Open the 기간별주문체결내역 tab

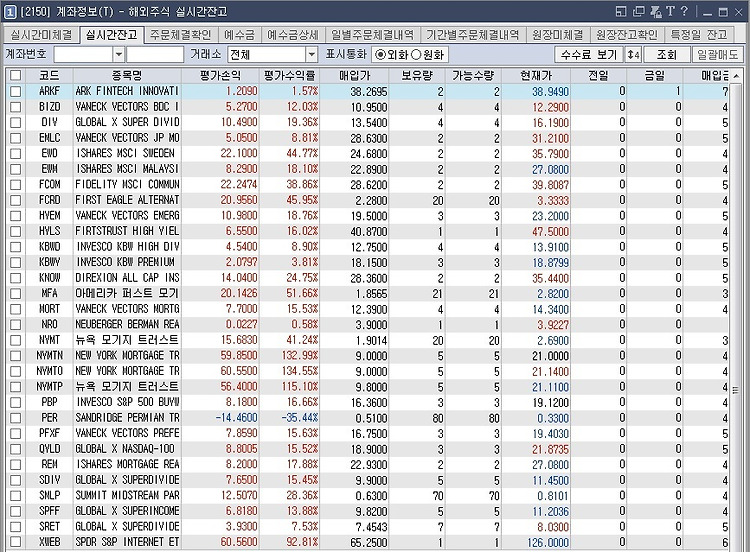tap(473, 35)
